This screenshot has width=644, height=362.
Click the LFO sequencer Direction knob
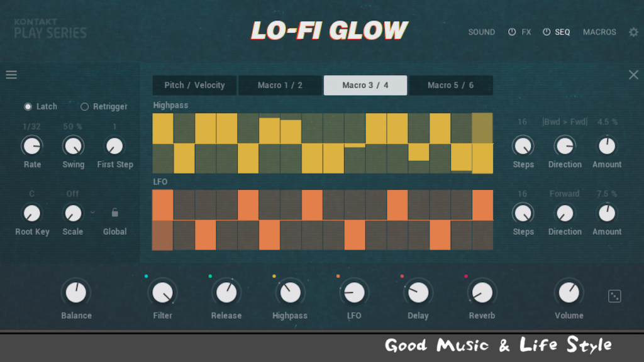565,213
